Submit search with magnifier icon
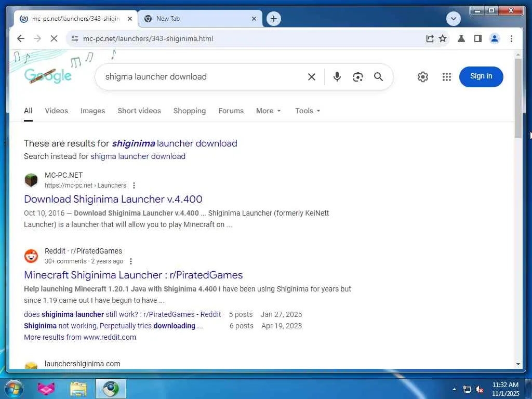This screenshot has width=532, height=399. click(378, 77)
